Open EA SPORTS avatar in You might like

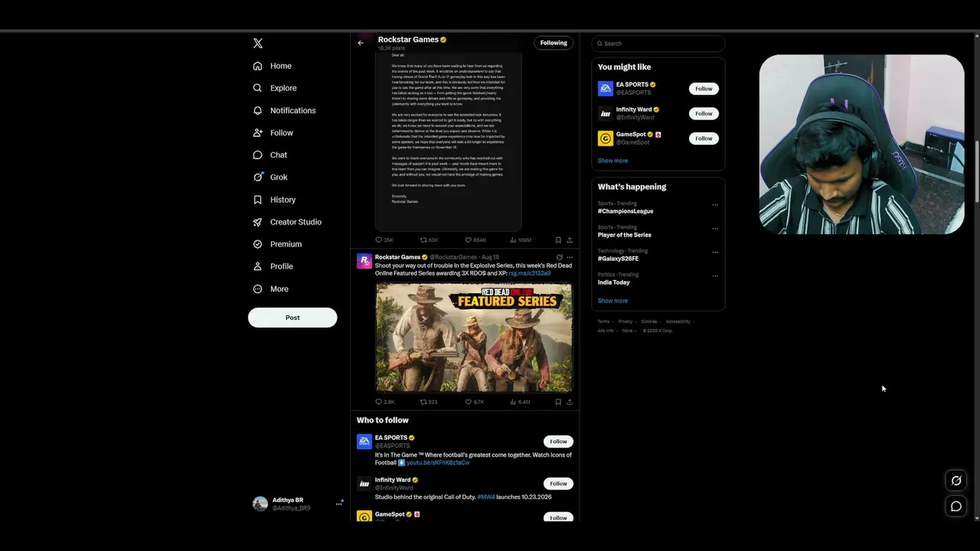[x=606, y=89]
